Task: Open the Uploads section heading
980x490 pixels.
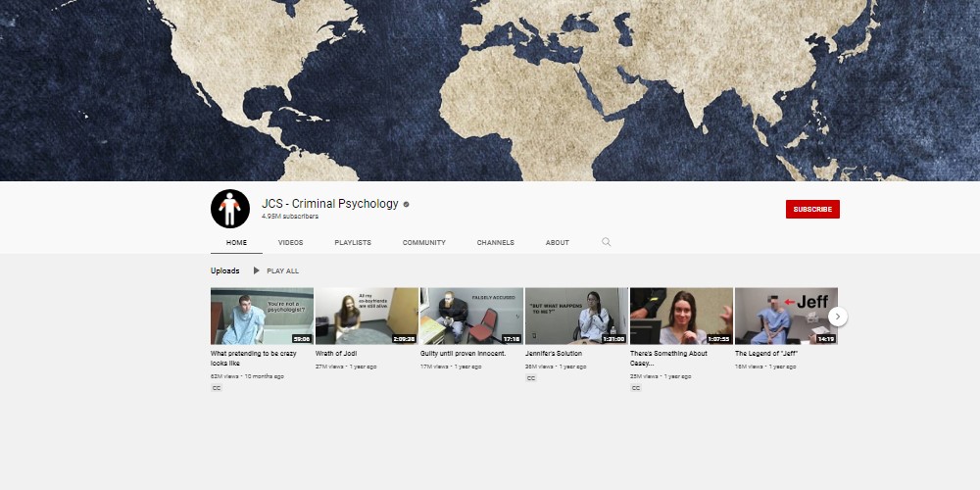Action: [x=225, y=270]
